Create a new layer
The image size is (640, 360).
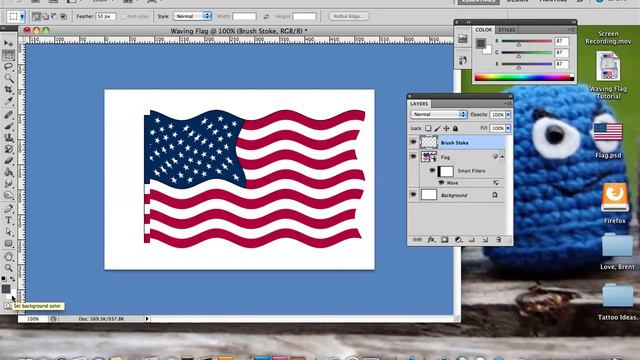pyautogui.click(x=485, y=240)
